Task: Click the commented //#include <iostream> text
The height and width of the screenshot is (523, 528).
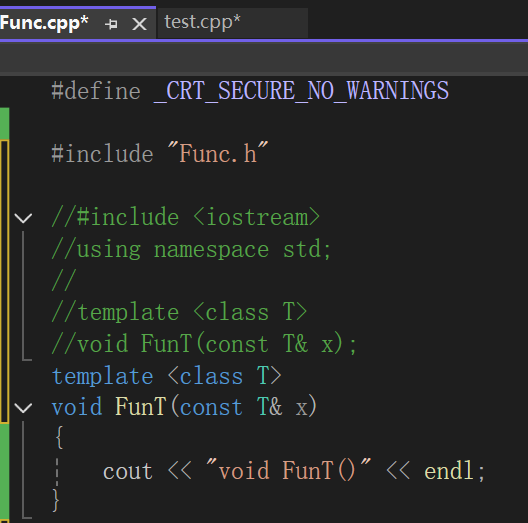Action: pos(186,217)
